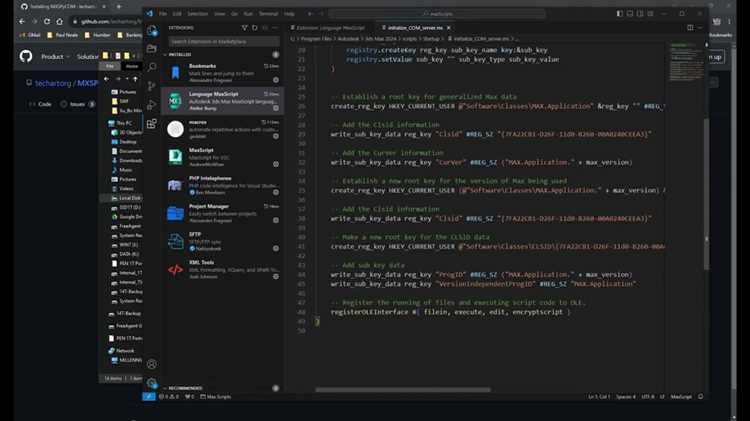The image size is (750, 421).
Task: Click VS Code command center search box
Action: point(437,14)
